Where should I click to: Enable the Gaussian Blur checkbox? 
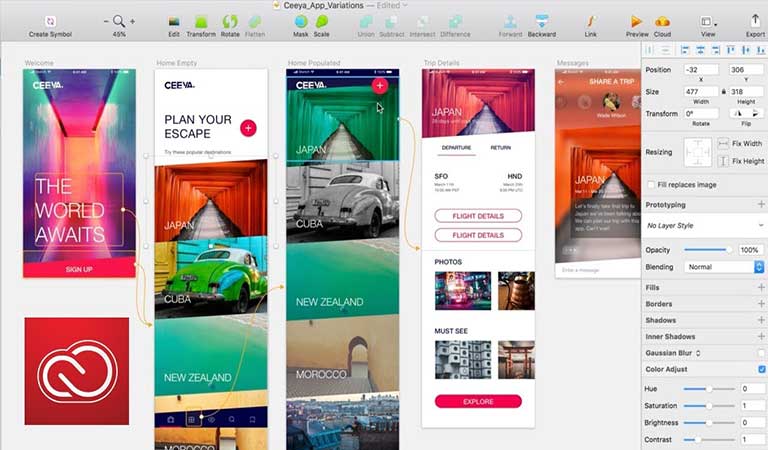(x=761, y=353)
